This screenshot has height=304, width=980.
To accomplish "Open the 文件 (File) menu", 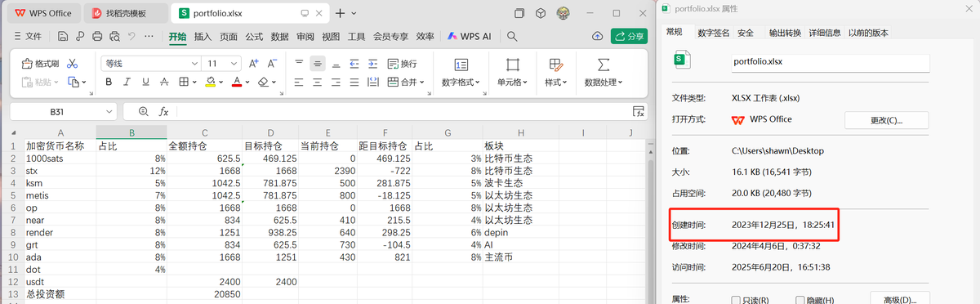I will click(28, 36).
